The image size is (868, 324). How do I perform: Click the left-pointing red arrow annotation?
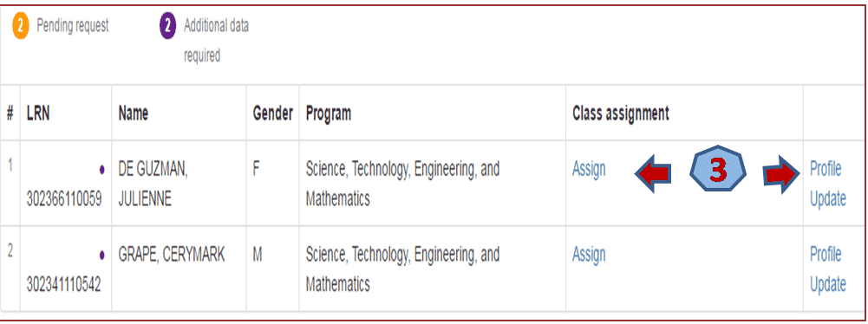(653, 173)
